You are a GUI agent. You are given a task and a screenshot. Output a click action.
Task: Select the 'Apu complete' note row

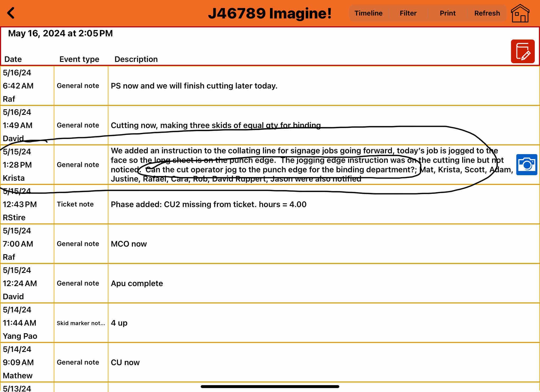click(x=137, y=283)
